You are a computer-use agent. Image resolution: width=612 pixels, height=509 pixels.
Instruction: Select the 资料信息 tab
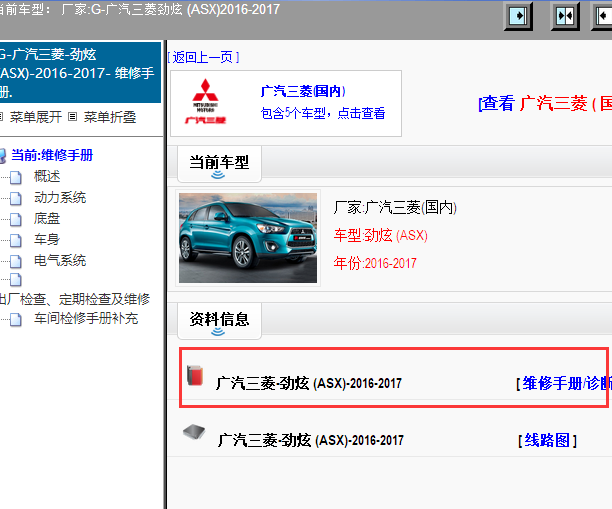[219, 320]
